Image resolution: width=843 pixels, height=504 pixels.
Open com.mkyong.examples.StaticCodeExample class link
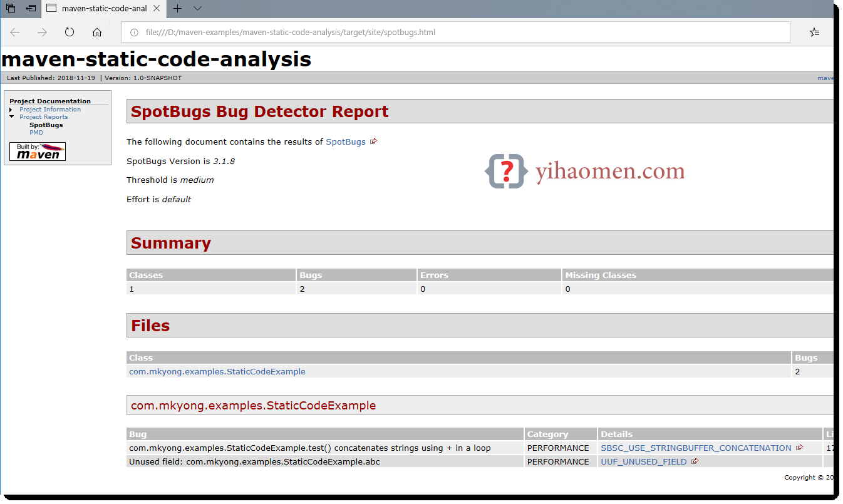tap(217, 372)
